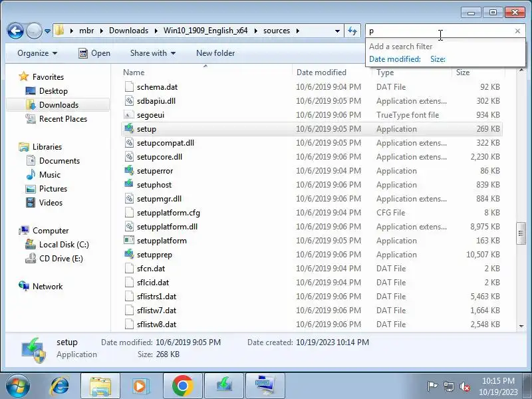Open Action Center flag in system tray
This screenshot has width=532, height=399.
point(432,386)
